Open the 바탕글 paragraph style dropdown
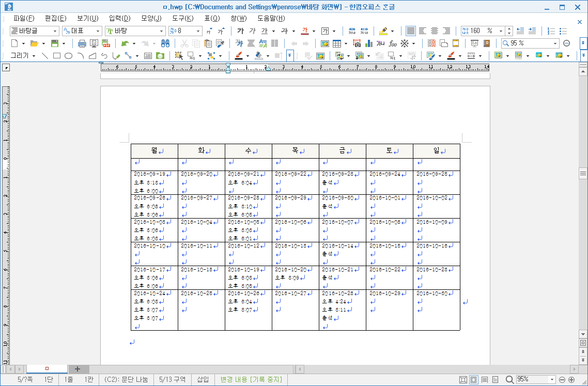This screenshot has height=386, width=588. pos(55,31)
